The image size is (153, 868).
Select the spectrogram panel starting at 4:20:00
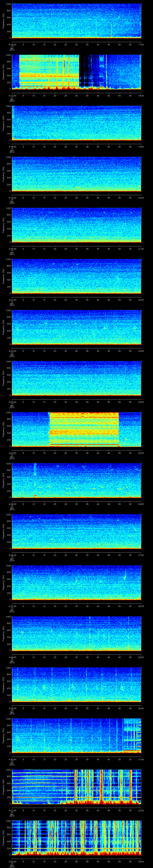76,225
